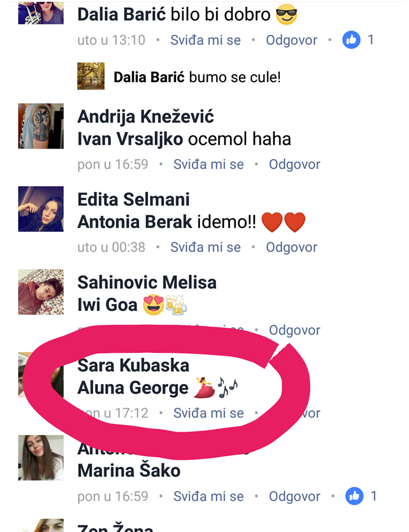Open tagged profile Ivan Vrsaljko

(130, 139)
